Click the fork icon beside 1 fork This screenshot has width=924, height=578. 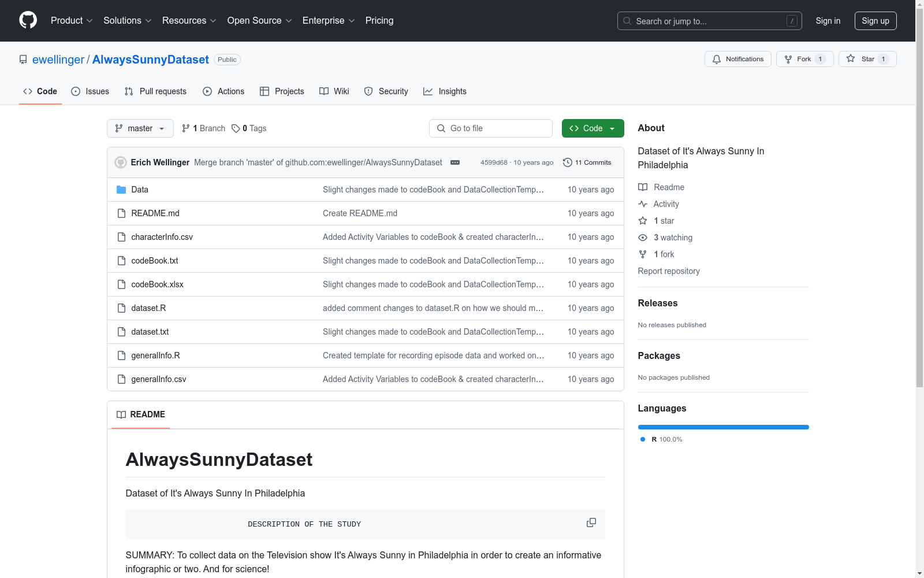tap(643, 254)
